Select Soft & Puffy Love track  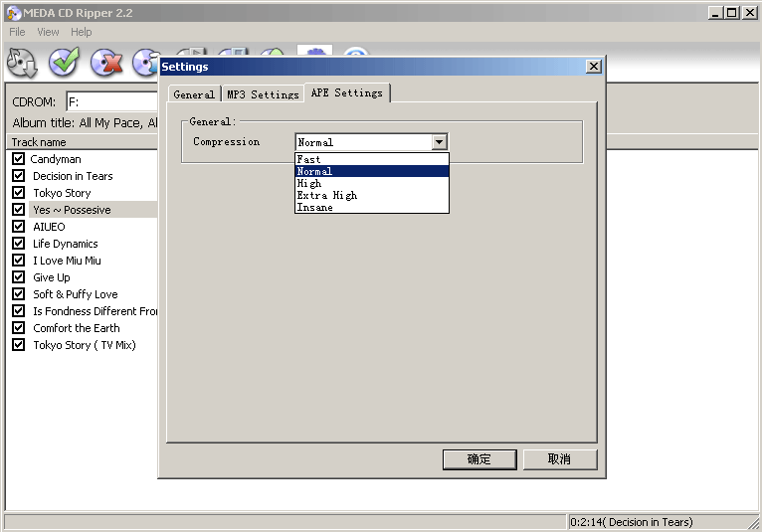coord(76,294)
